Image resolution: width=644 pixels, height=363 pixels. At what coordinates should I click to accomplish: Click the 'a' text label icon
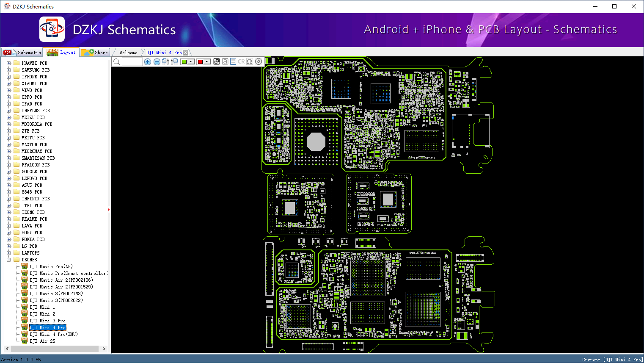tap(225, 61)
